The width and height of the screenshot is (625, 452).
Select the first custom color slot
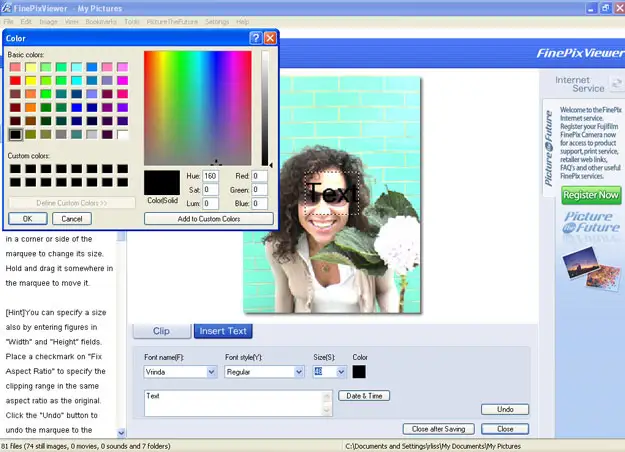pyautogui.click(x=15, y=169)
